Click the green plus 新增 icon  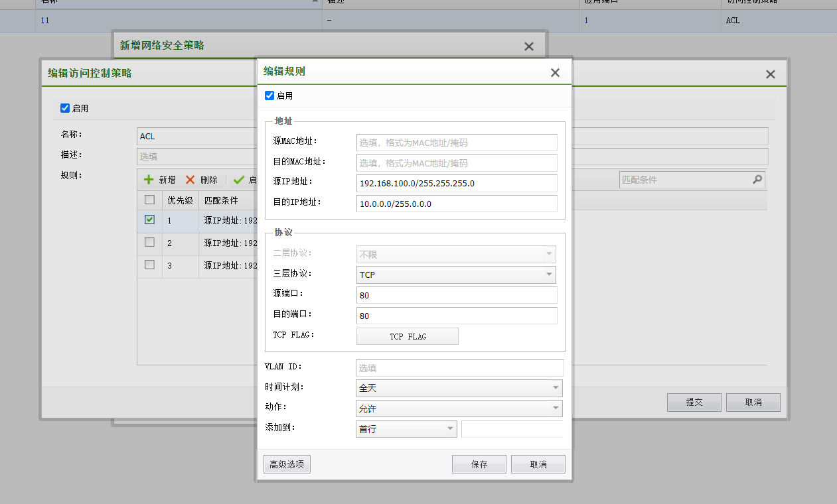(x=149, y=180)
